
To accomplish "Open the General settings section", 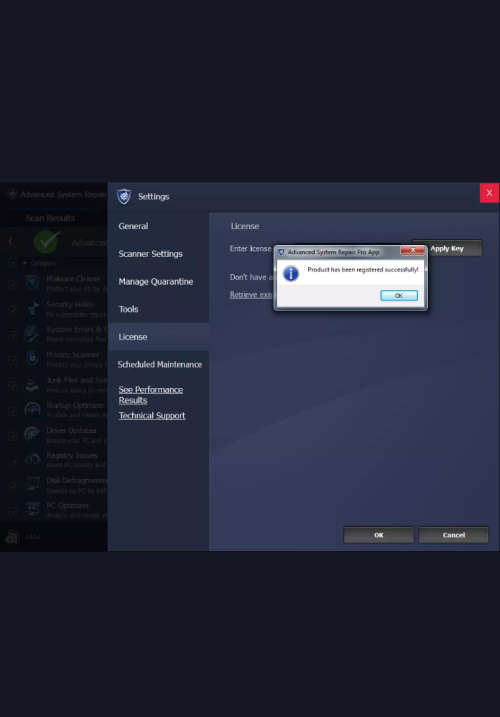I will point(133,226).
